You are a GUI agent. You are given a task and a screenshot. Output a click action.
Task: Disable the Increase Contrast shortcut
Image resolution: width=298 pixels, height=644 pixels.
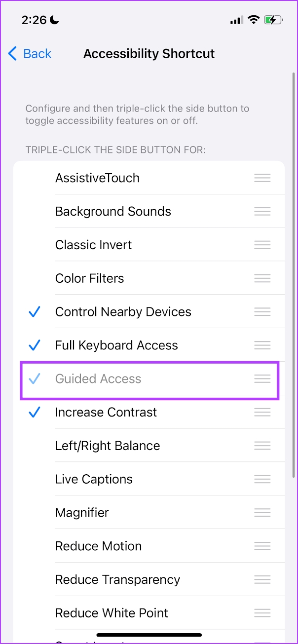pyautogui.click(x=34, y=412)
